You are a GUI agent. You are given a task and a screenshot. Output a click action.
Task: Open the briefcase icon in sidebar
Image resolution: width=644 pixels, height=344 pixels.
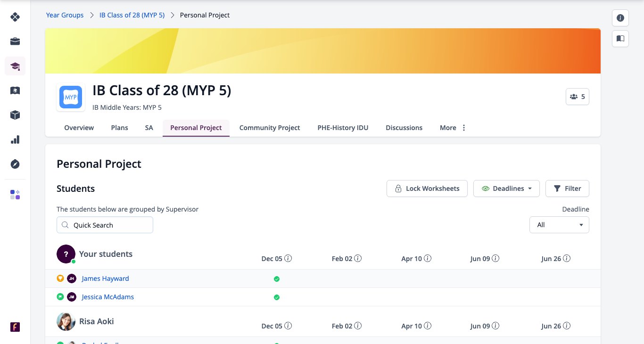(15, 41)
